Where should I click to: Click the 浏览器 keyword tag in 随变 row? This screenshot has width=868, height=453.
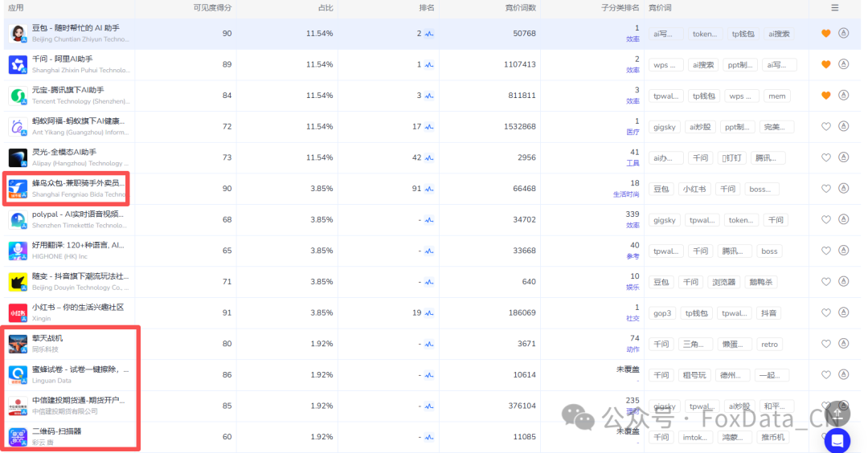723,282
